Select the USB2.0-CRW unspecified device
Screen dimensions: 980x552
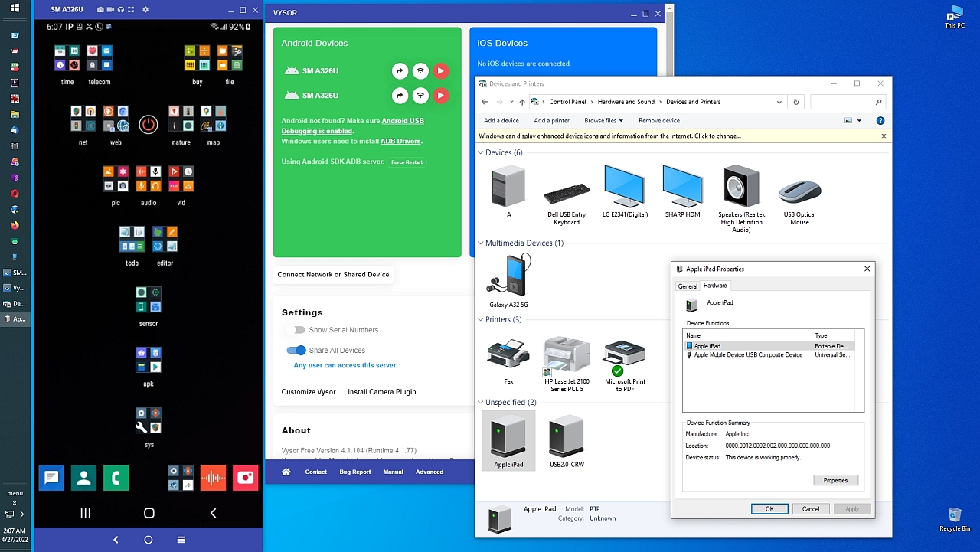click(567, 441)
